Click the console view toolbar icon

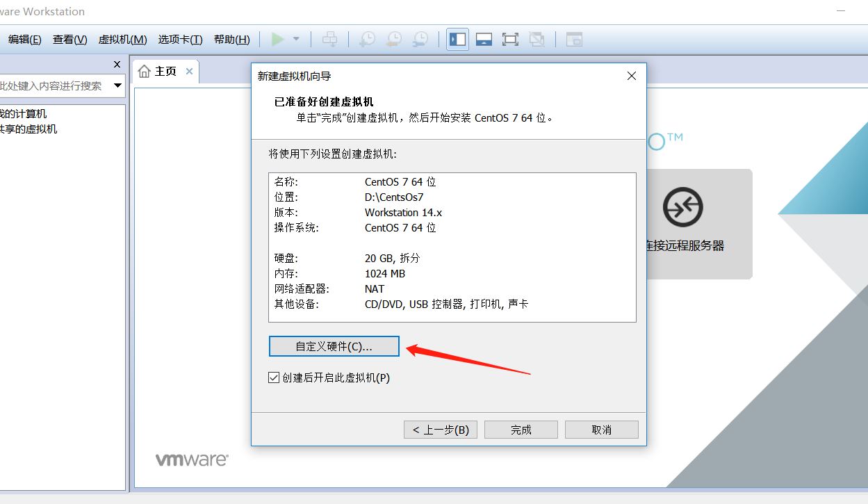(574, 40)
